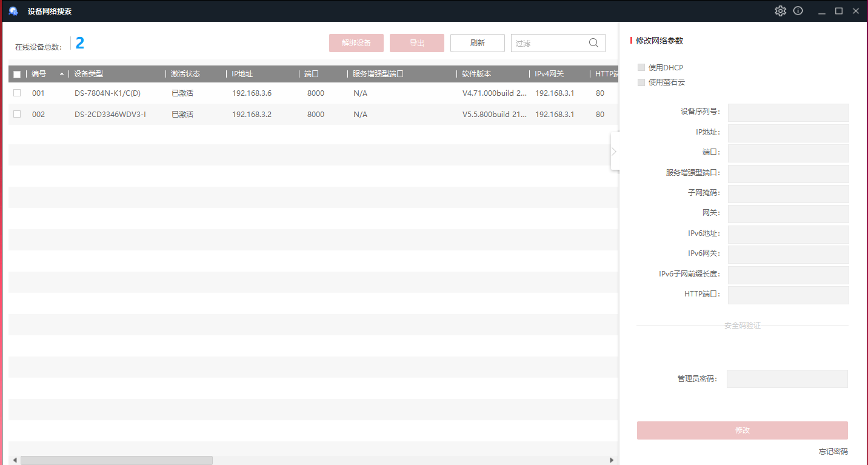Open the 忘记密码 forgot password link
This screenshot has width=868, height=465.
point(833,451)
